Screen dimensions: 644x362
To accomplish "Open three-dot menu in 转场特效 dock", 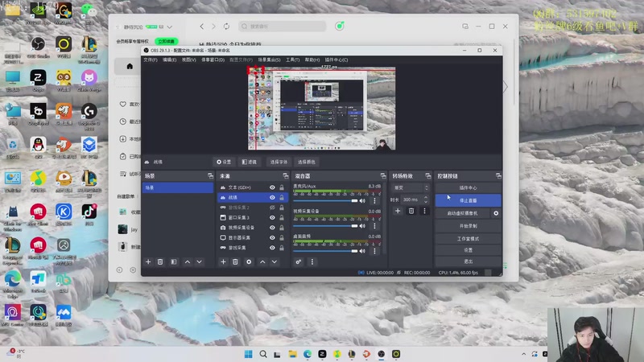I will click(x=424, y=211).
